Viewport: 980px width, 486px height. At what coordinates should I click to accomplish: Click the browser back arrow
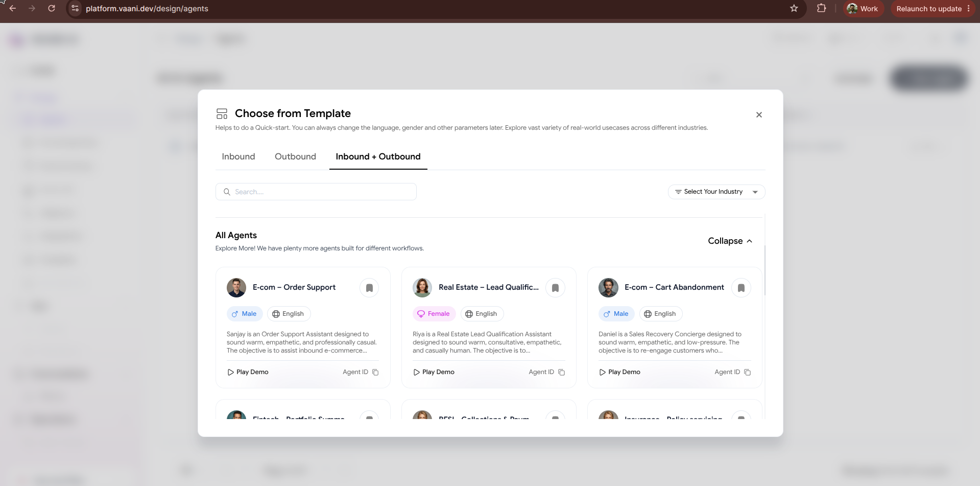(x=13, y=8)
